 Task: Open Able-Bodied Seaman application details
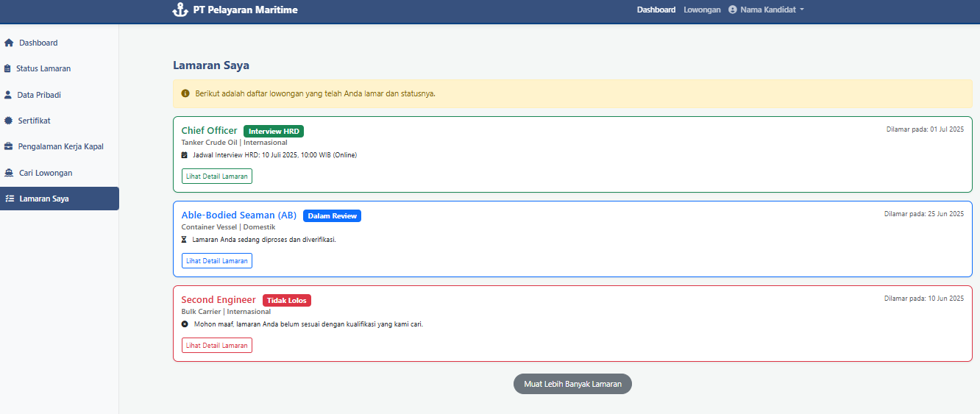pyautogui.click(x=217, y=261)
